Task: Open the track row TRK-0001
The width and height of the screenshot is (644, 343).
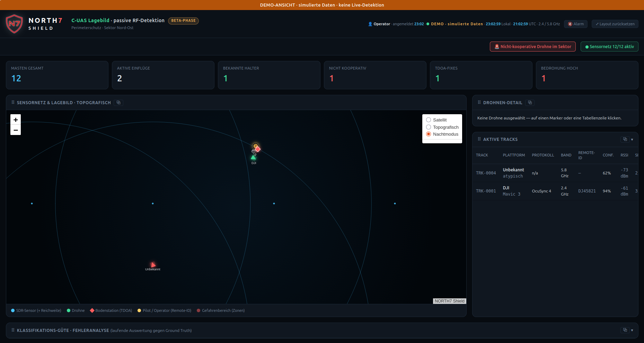Action: [x=555, y=191]
